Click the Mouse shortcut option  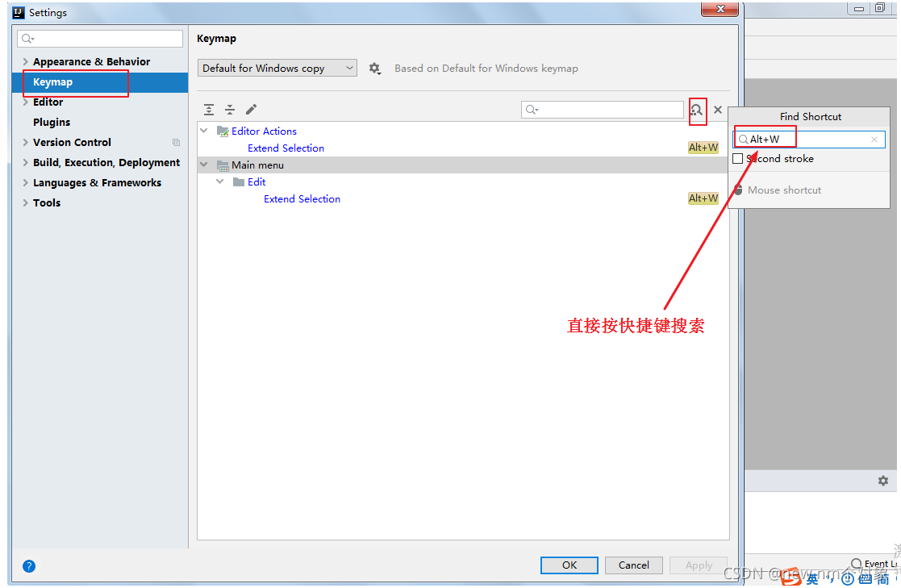click(x=784, y=190)
